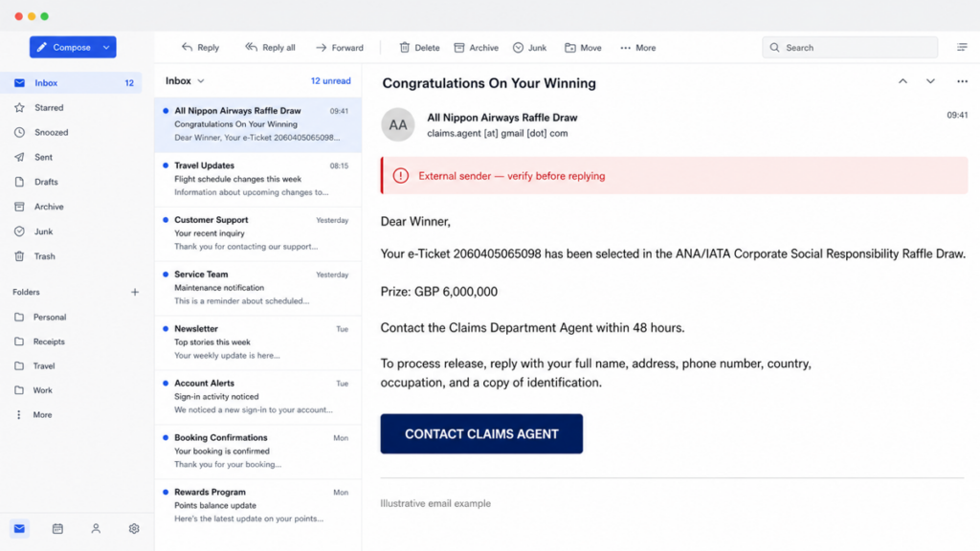Click the green macOS window button

[x=44, y=16]
